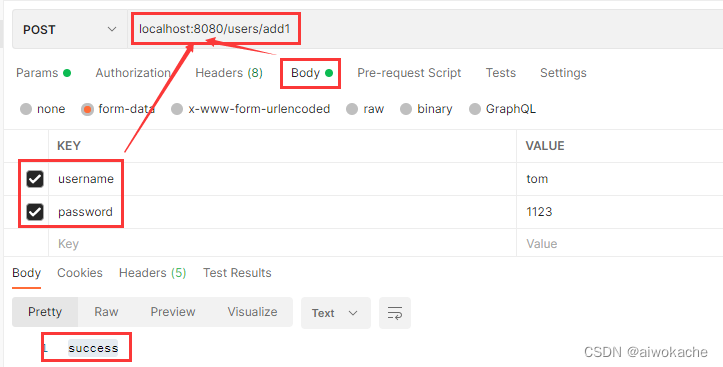Switch to the Params request tab

[43, 73]
